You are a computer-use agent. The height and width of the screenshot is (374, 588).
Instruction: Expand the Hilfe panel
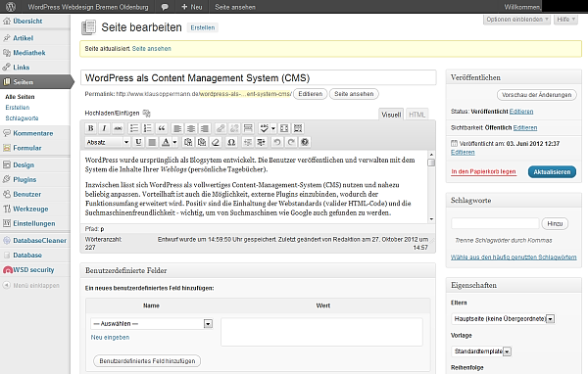click(565, 20)
